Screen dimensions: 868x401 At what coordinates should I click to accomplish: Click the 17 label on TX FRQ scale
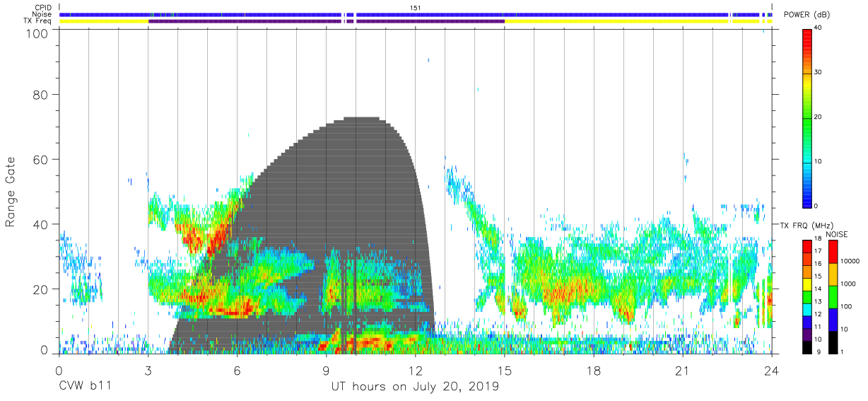pos(819,252)
